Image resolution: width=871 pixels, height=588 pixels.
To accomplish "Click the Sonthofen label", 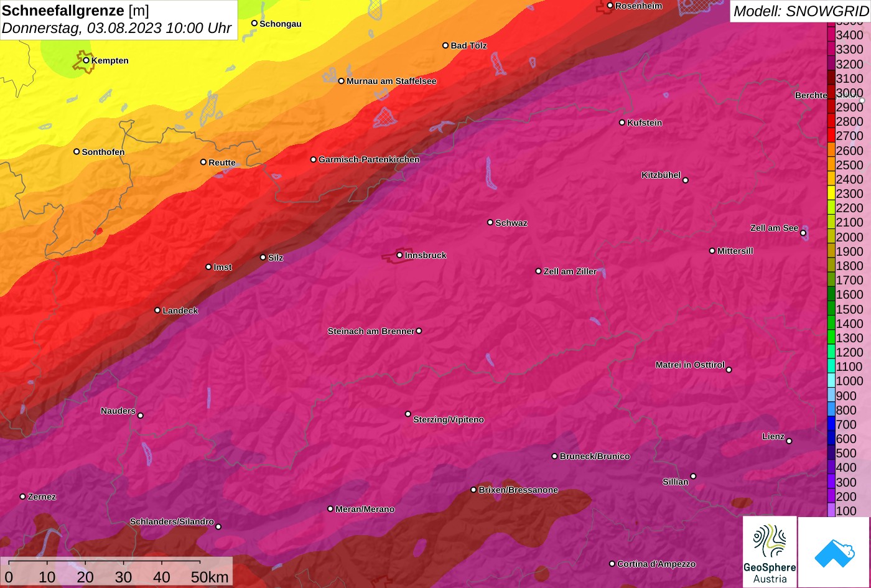I will point(103,152).
